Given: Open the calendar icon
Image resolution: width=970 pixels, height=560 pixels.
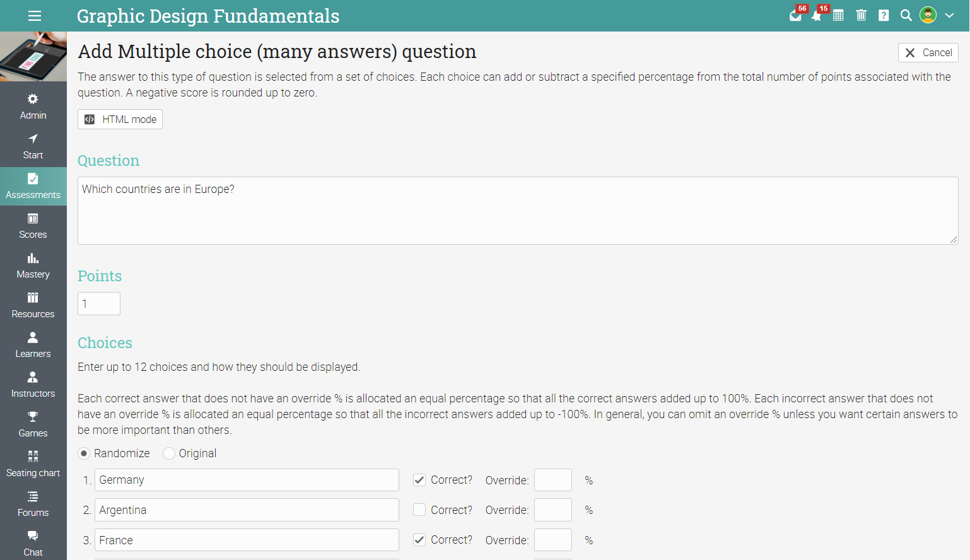Looking at the screenshot, I should point(838,16).
